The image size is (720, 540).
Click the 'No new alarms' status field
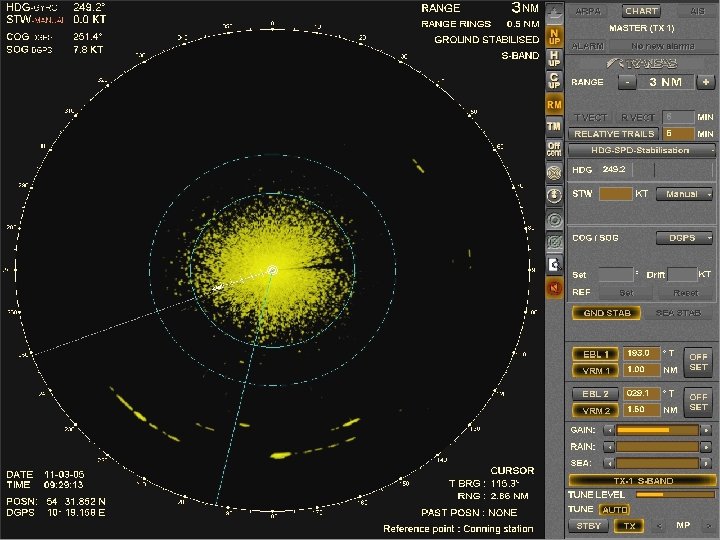click(663, 46)
